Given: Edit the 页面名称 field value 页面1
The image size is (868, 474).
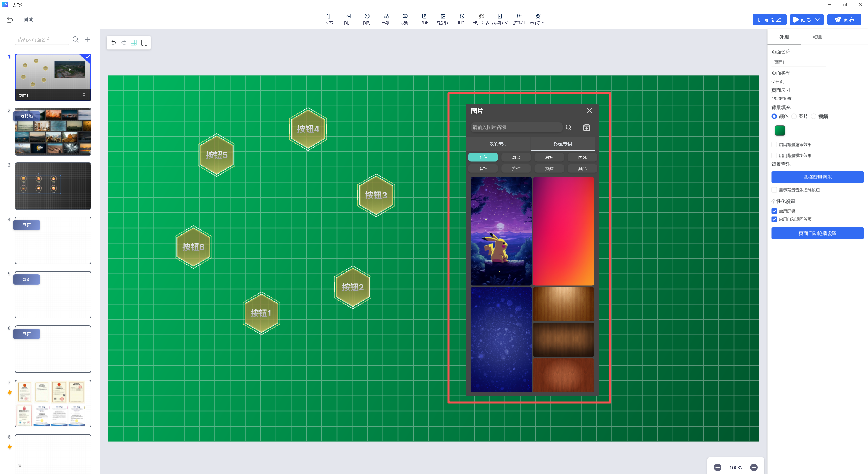Looking at the screenshot, I should click(798, 62).
